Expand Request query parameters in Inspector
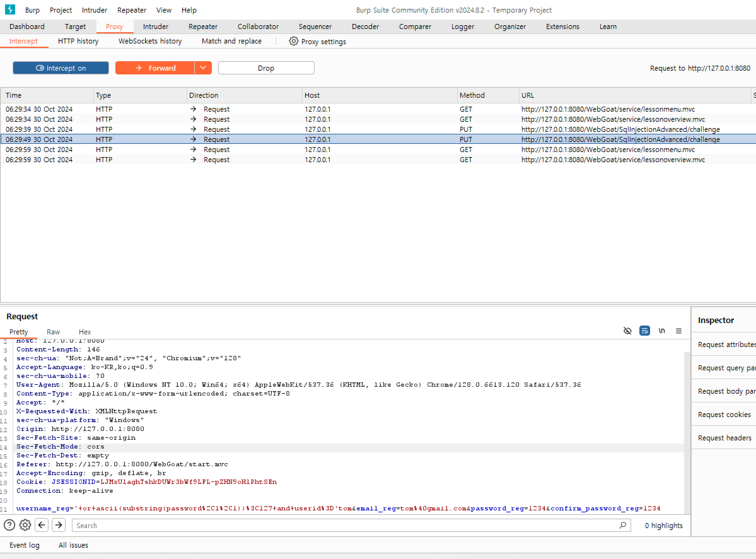Viewport: 756px width, 559px height. tap(724, 368)
